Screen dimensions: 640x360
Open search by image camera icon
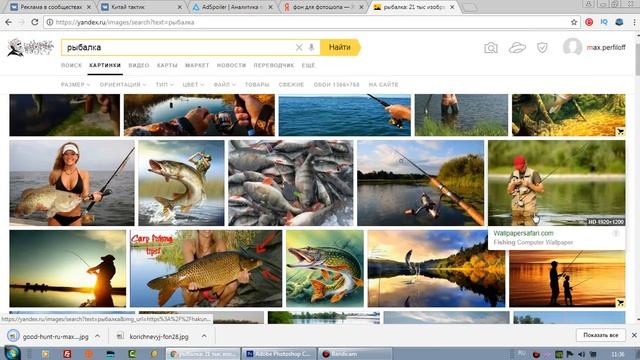(491, 48)
